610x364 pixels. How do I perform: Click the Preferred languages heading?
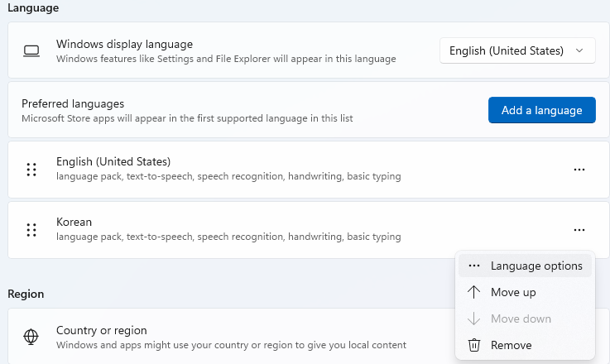point(73,104)
